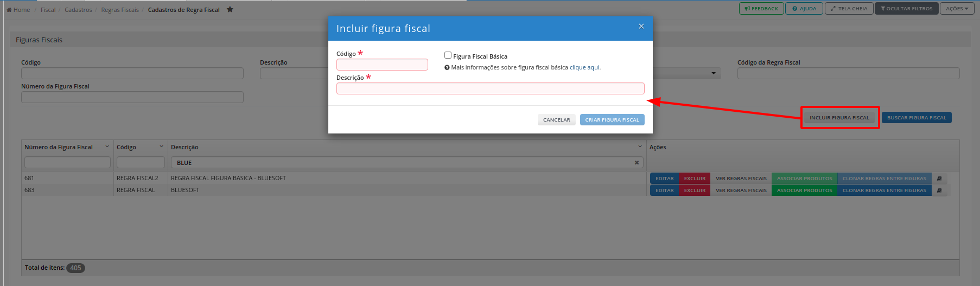The width and height of the screenshot is (980, 286).
Task: Navigate to Regras Fiscais breadcrumb item
Action: (x=120, y=10)
